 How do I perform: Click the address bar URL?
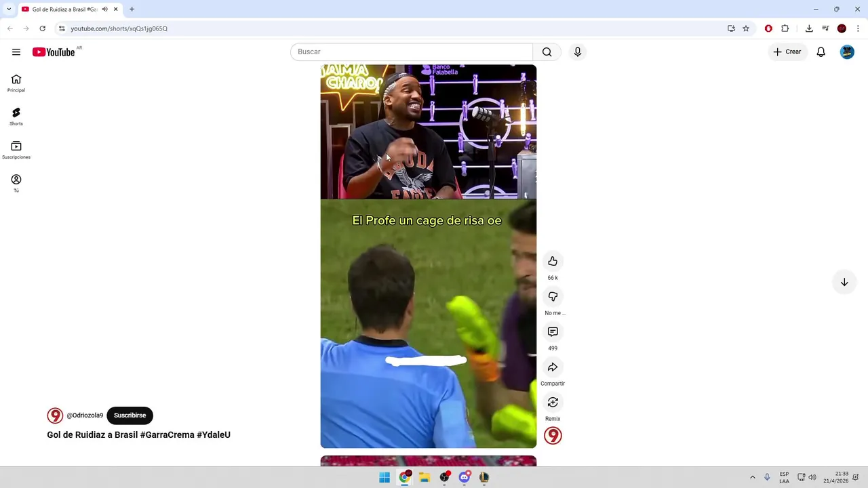tap(119, 28)
